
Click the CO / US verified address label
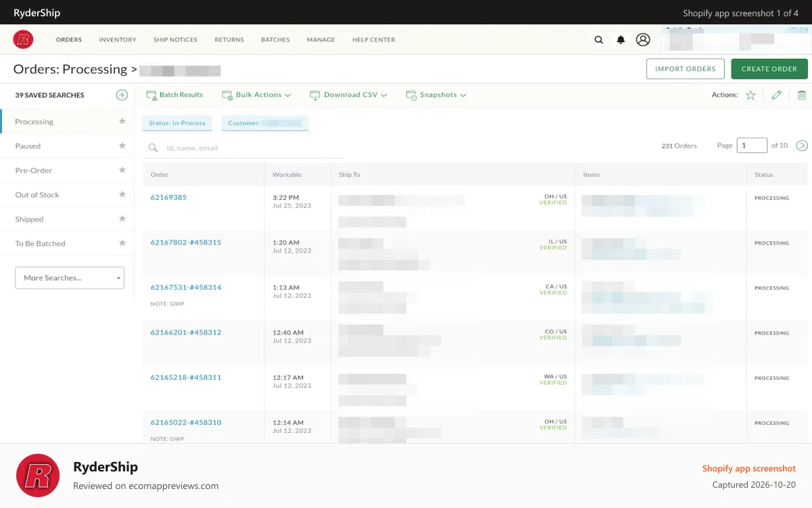(554, 335)
